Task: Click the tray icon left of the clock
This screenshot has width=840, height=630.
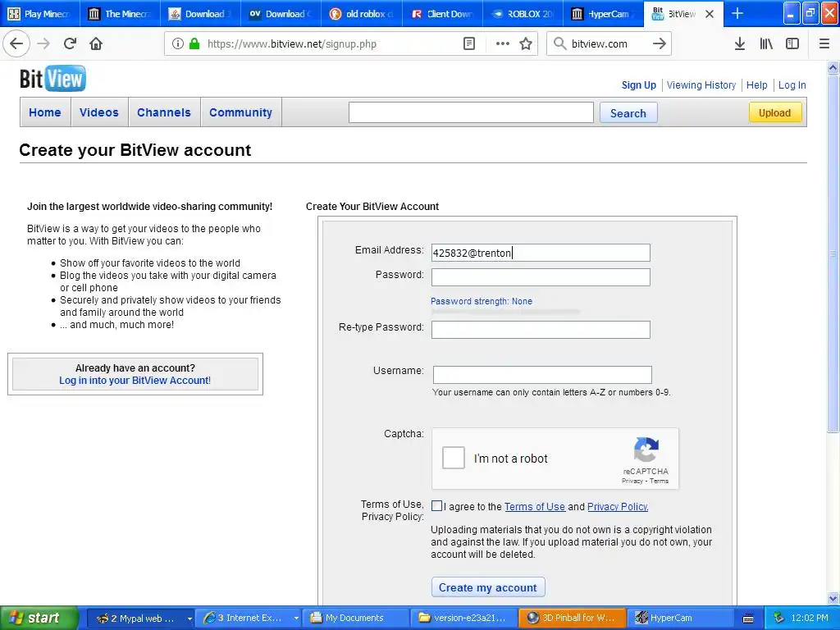Action: coord(779,619)
